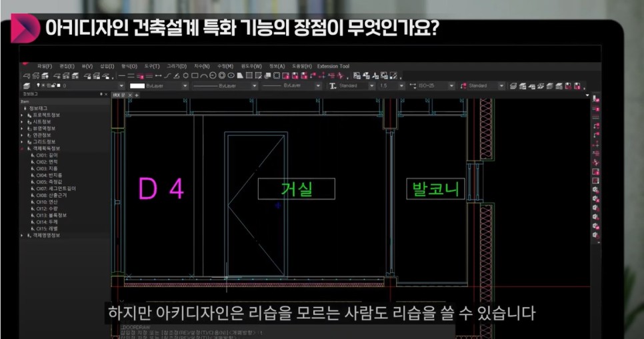Select the Circle drawing tool

pyautogui.click(x=213, y=75)
